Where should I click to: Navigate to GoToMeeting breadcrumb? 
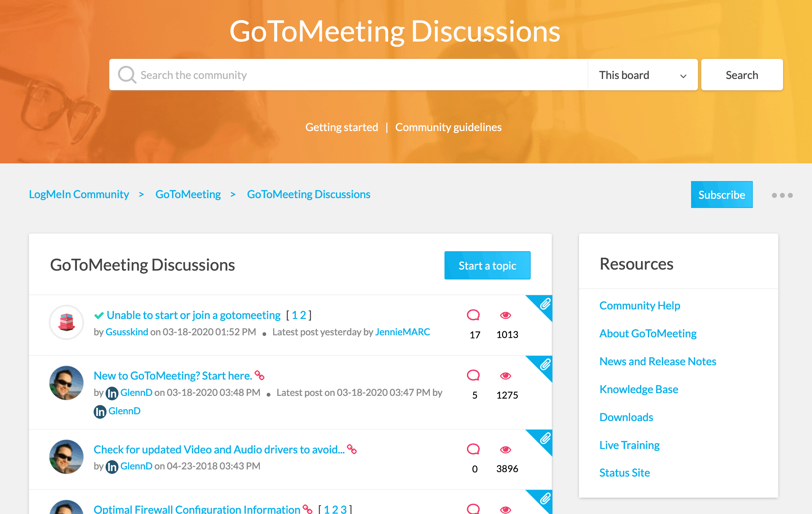pos(188,194)
